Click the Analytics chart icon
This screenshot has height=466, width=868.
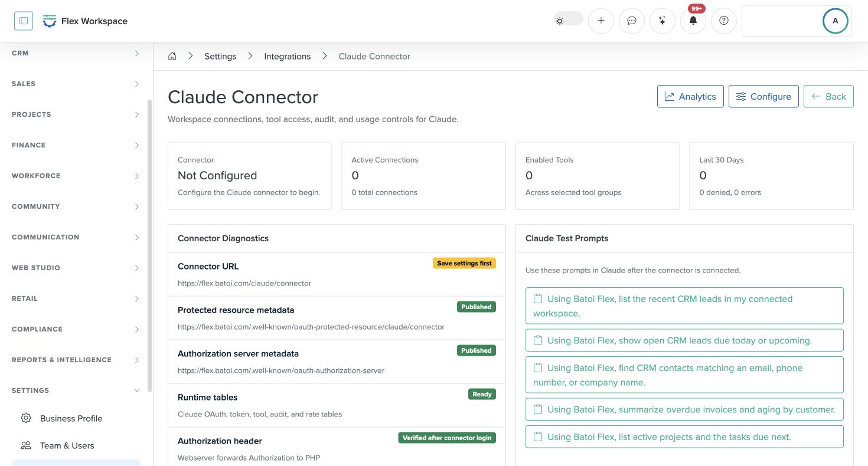tap(670, 96)
